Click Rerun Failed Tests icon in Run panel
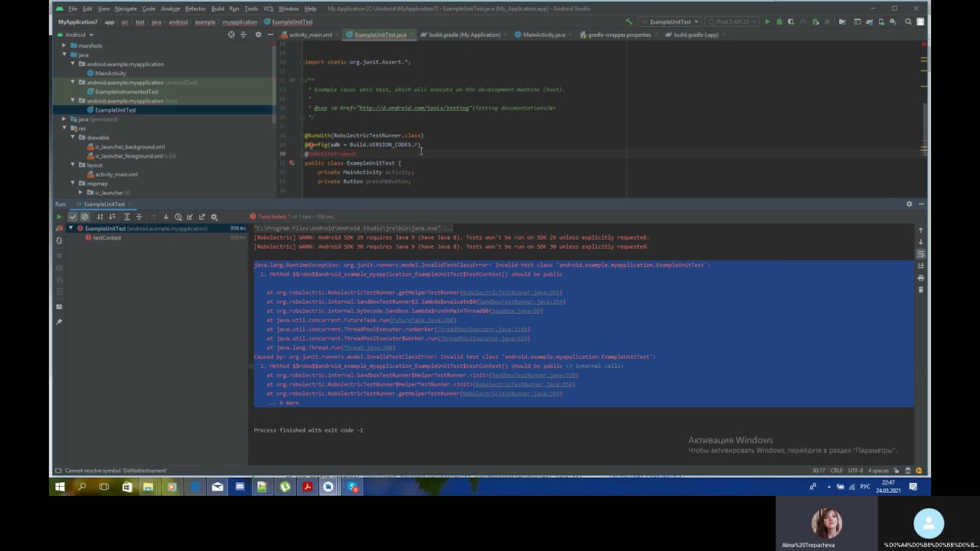This screenshot has width=980, height=551. click(59, 228)
